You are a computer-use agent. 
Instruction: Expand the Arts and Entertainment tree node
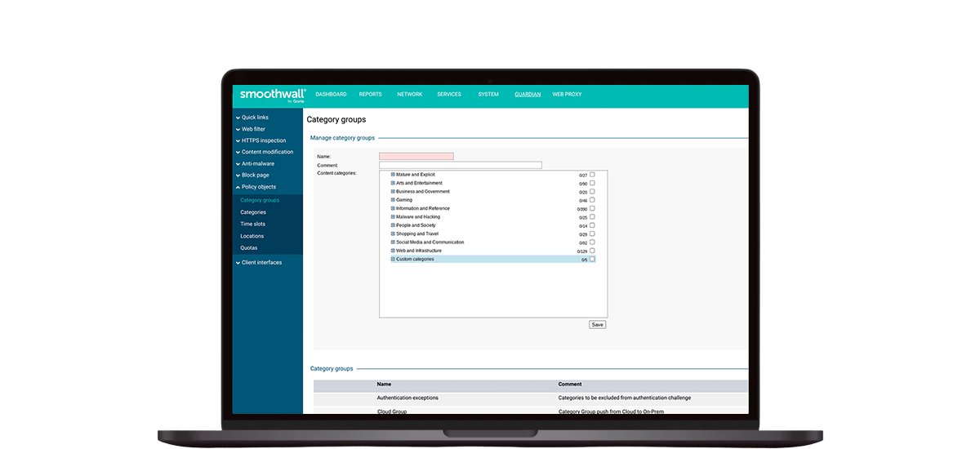[x=393, y=183]
